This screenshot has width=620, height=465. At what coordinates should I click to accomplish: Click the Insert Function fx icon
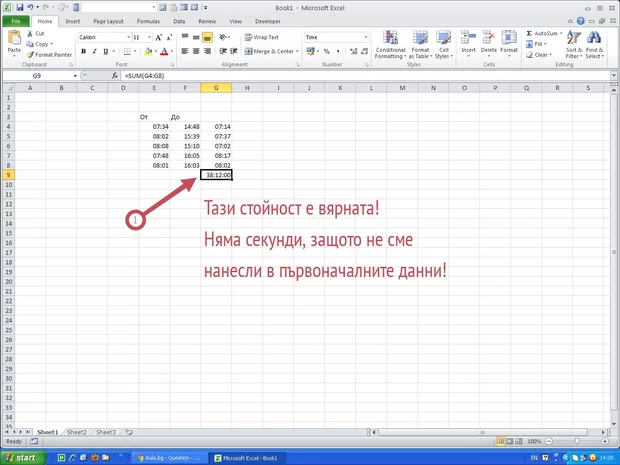click(115, 76)
